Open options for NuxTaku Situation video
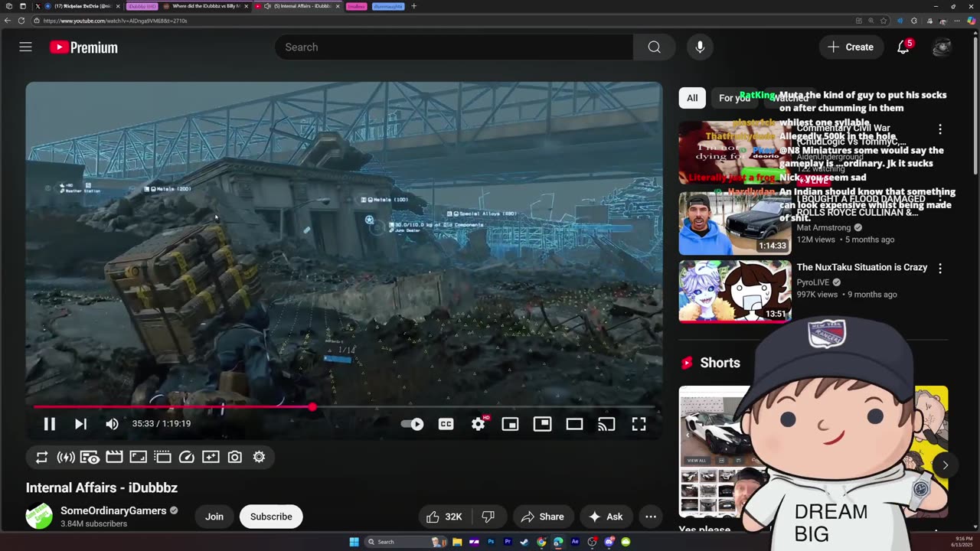 click(x=940, y=269)
